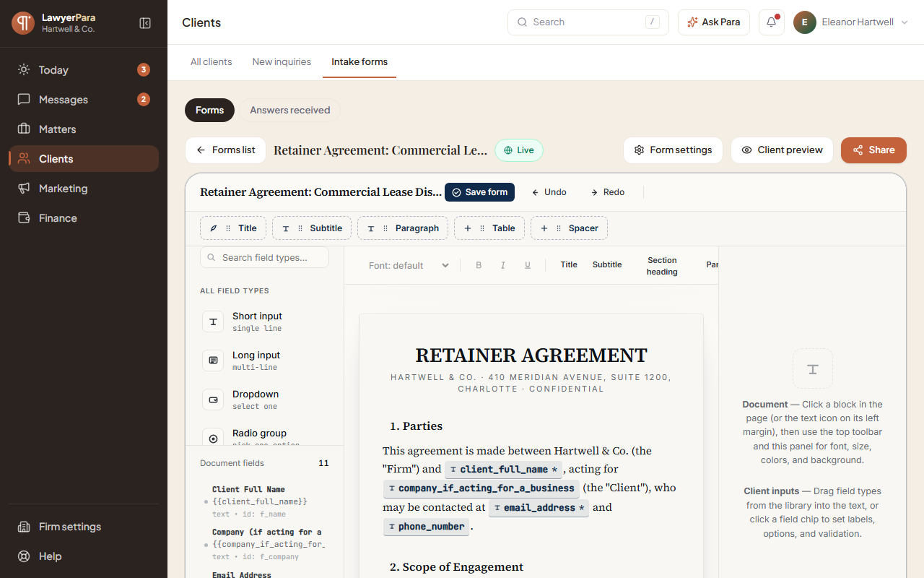This screenshot has width=924, height=578.
Task: Select the client_full_name field chip
Action: pos(503,470)
